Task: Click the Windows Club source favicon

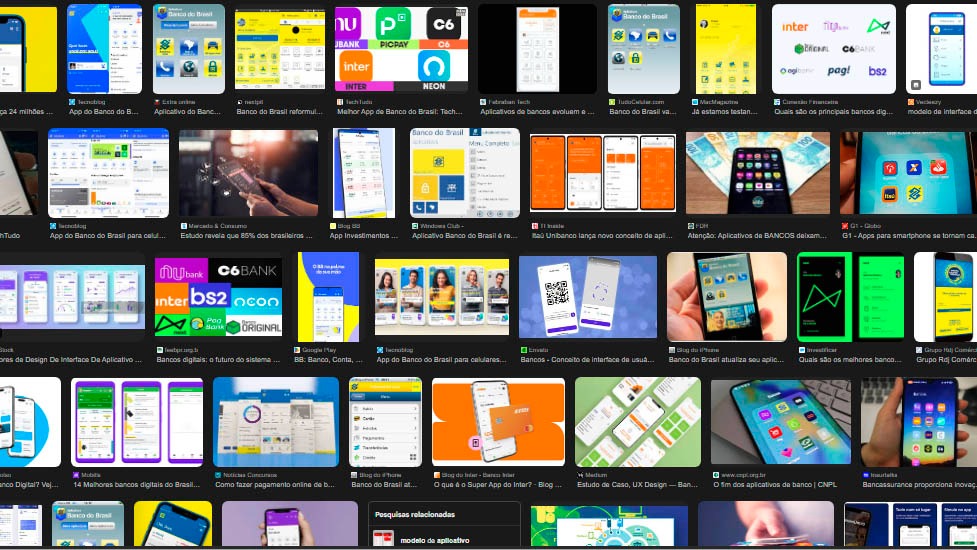Action: (415, 226)
